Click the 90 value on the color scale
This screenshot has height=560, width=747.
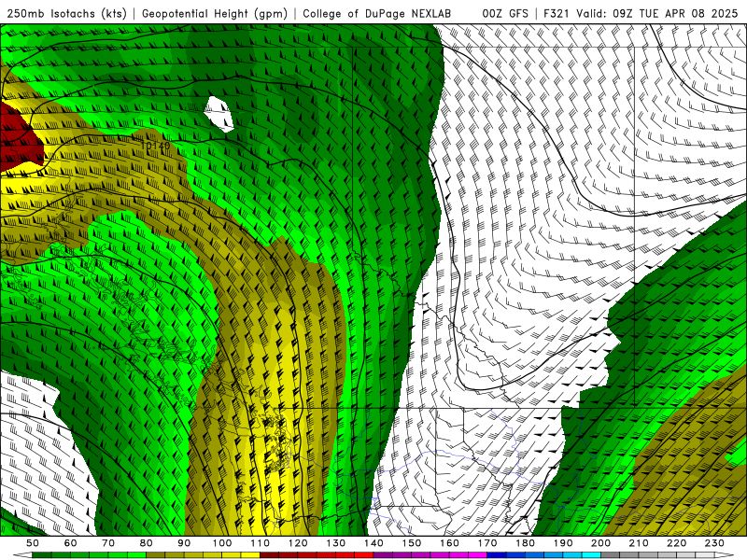coord(184,543)
